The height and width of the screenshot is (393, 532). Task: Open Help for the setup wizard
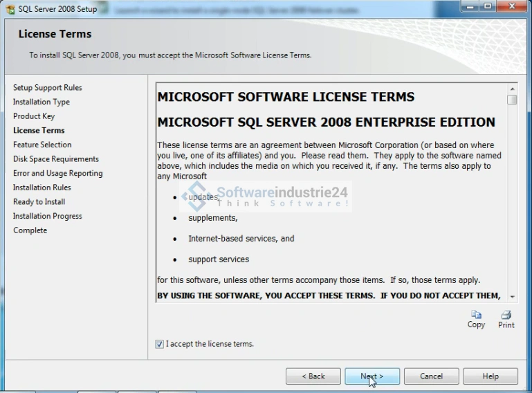pos(490,376)
